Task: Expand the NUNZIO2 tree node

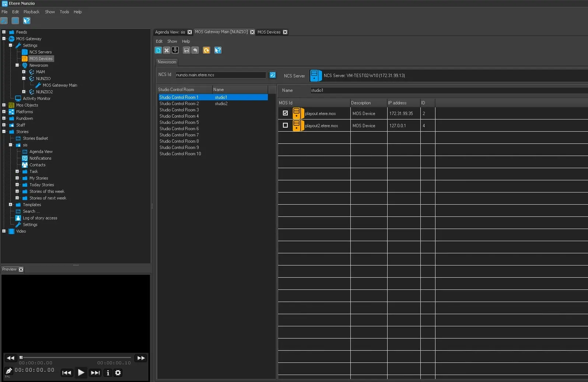Action: coord(24,92)
